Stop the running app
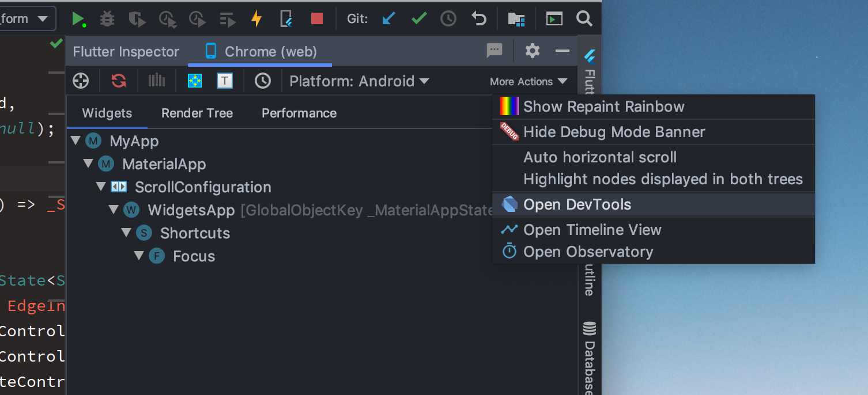Screen dimensions: 868x395 316,18
